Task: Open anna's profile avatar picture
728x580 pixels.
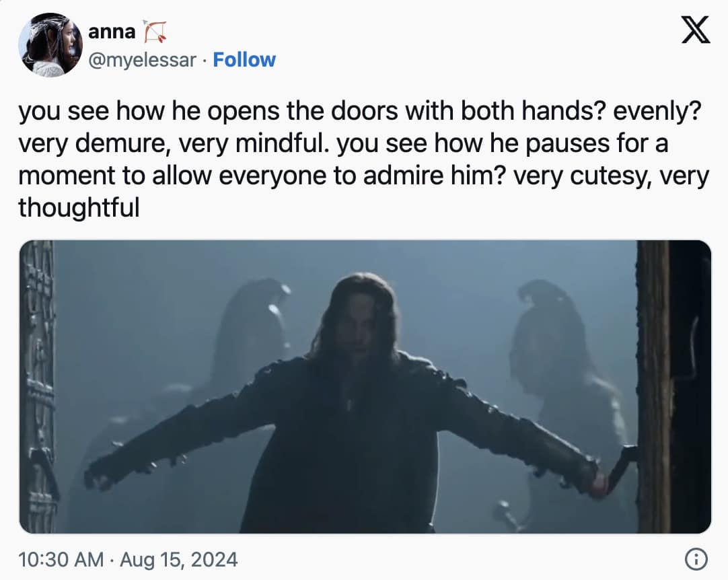Action: pos(50,45)
